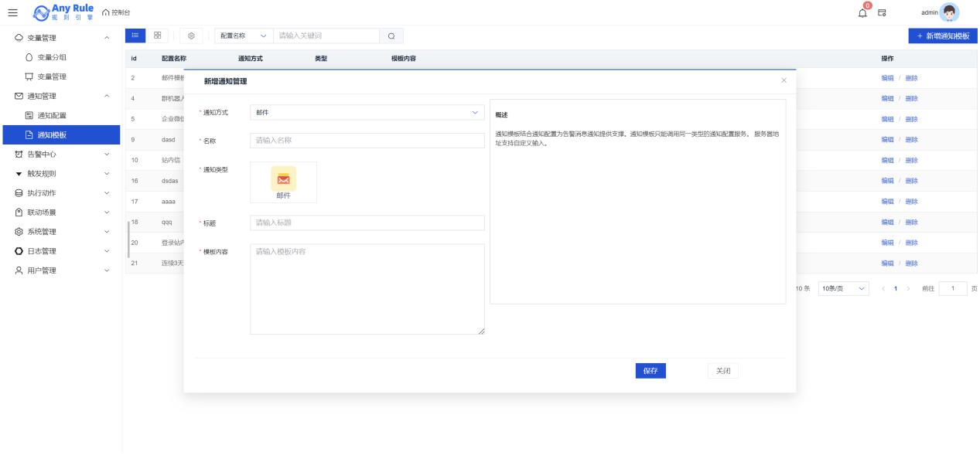This screenshot has height=459, width=980.
Task: Switch to grid card view icon
Action: click(x=157, y=36)
